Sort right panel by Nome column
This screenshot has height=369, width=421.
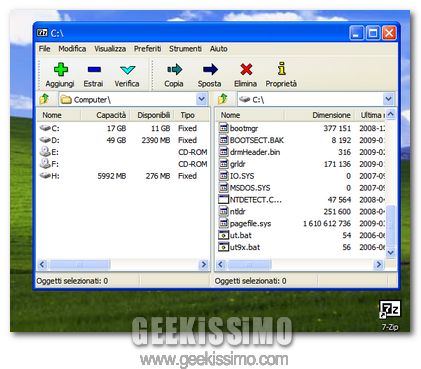pyautogui.click(x=250, y=115)
